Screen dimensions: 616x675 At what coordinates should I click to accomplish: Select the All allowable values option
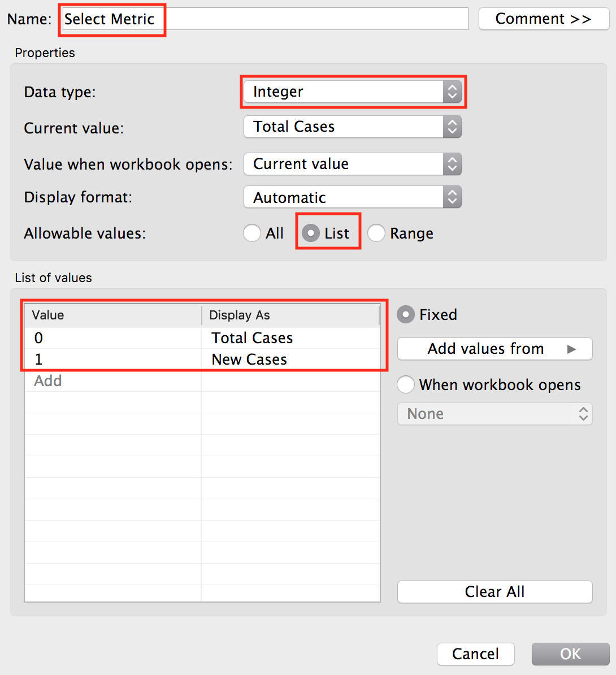252,233
